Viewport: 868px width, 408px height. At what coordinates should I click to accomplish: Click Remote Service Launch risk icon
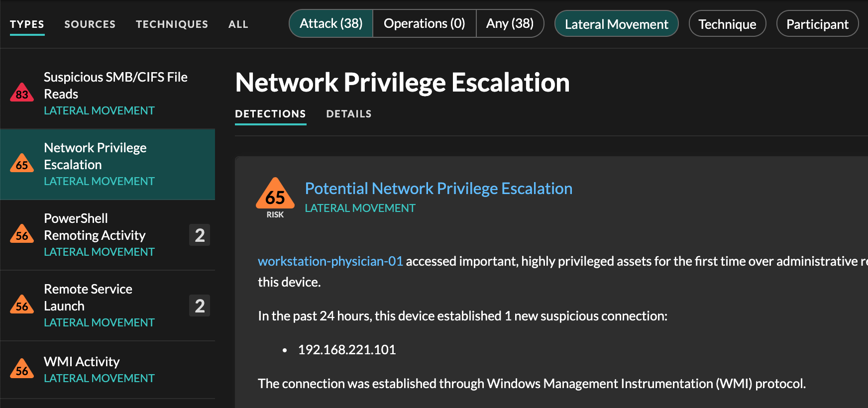pos(22,305)
